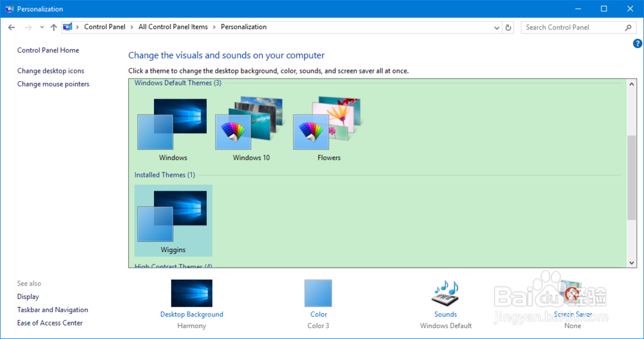Expand the address bar history dropdown
The width and height of the screenshot is (644, 339).
click(497, 28)
